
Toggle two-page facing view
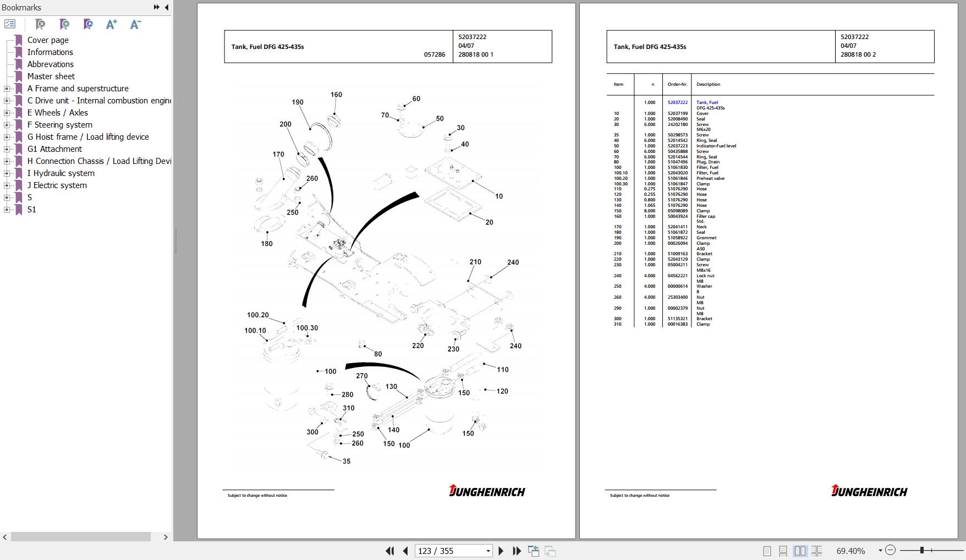point(800,551)
